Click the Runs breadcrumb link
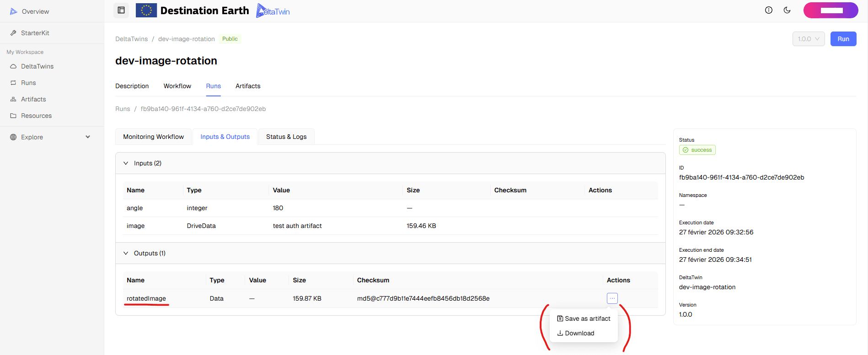This screenshot has width=868, height=355. (x=123, y=109)
